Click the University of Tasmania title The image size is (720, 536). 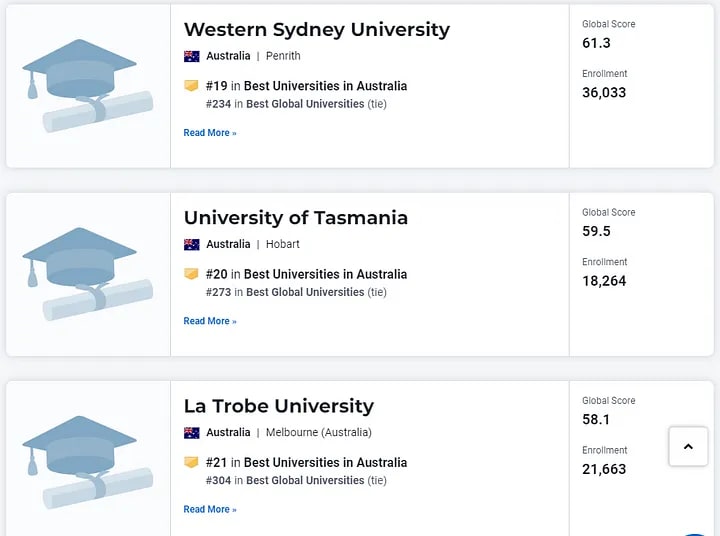295,218
